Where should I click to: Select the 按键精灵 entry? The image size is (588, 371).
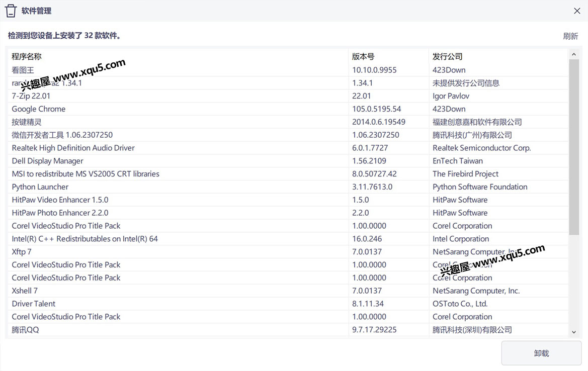[x=27, y=122]
